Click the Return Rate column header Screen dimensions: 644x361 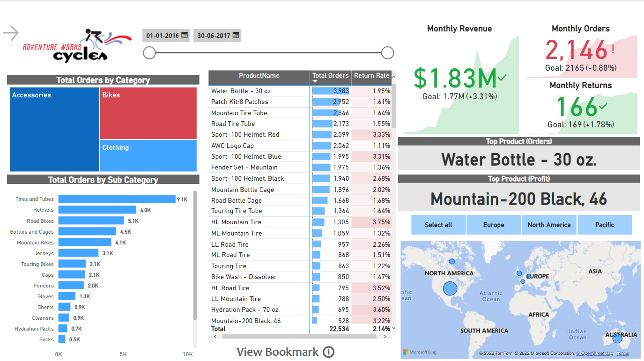click(371, 76)
